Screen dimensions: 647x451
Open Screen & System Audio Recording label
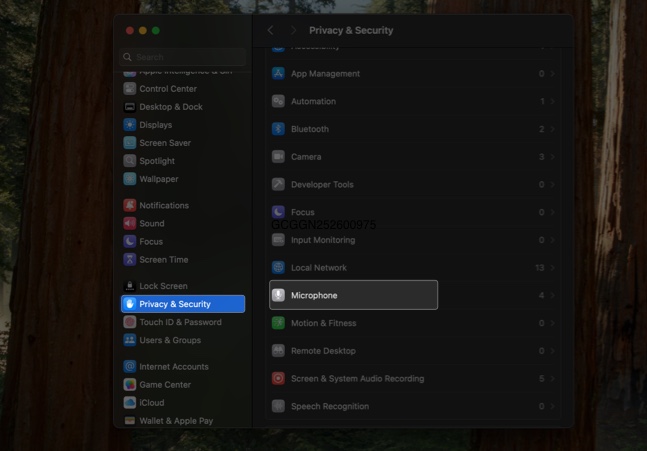point(357,378)
